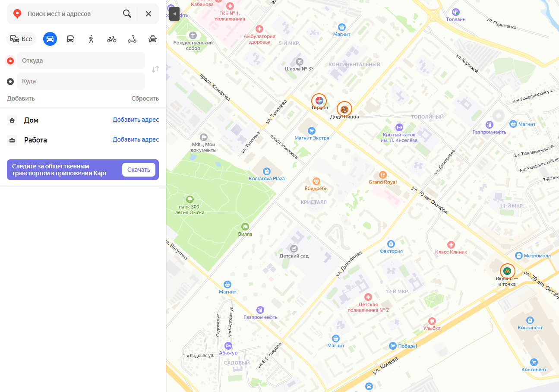The height and width of the screenshot is (392, 559).
Task: Click the Метромолл shopping icon
Action: pos(519,256)
